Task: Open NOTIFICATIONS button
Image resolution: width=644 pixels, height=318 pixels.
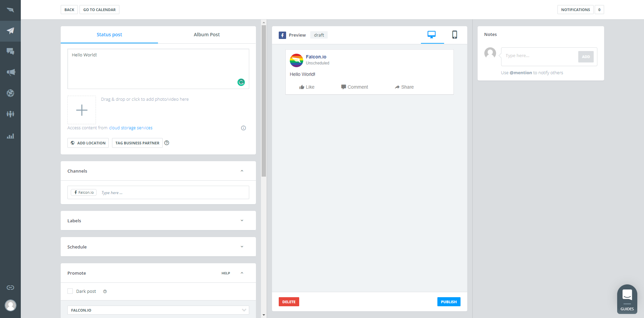Action: pyautogui.click(x=576, y=10)
